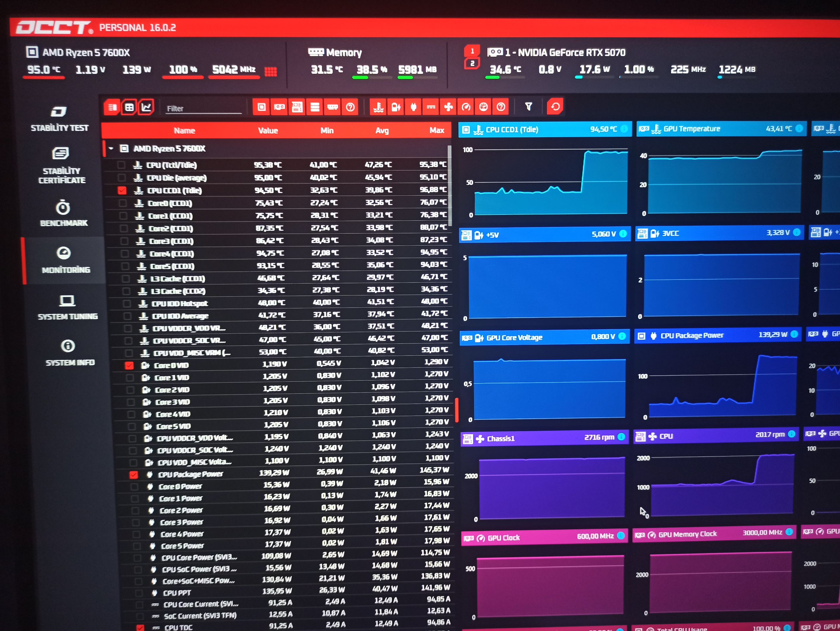Toggle the storage sensor source filter
The image size is (840, 631).
pos(315,107)
